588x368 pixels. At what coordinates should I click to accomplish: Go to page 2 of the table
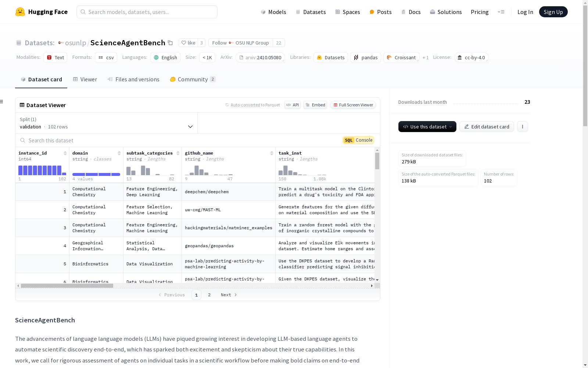coord(209,295)
